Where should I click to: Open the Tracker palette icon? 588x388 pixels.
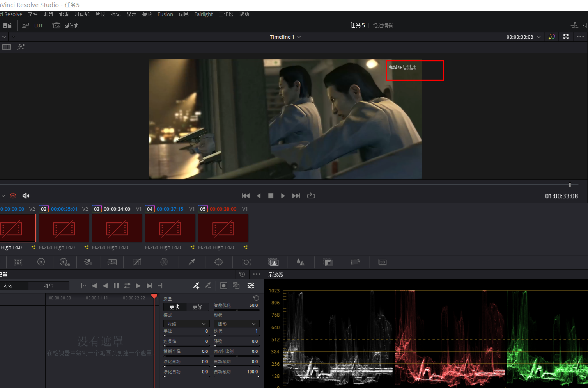pyautogui.click(x=246, y=262)
